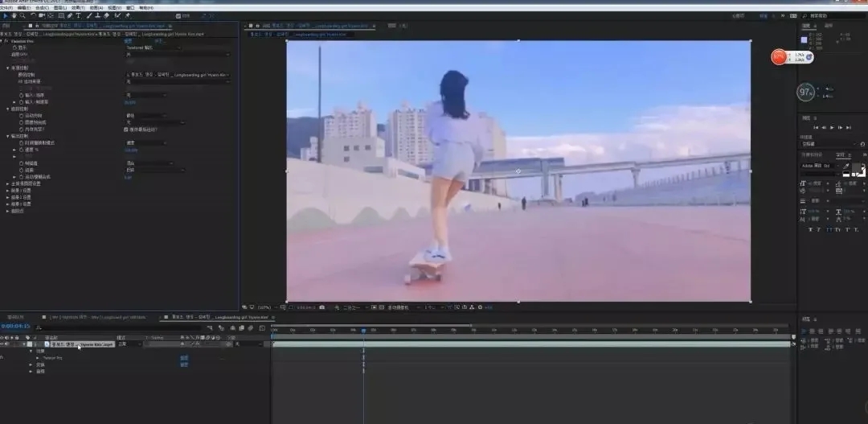Select the Clone Stamp tool

coord(97,15)
